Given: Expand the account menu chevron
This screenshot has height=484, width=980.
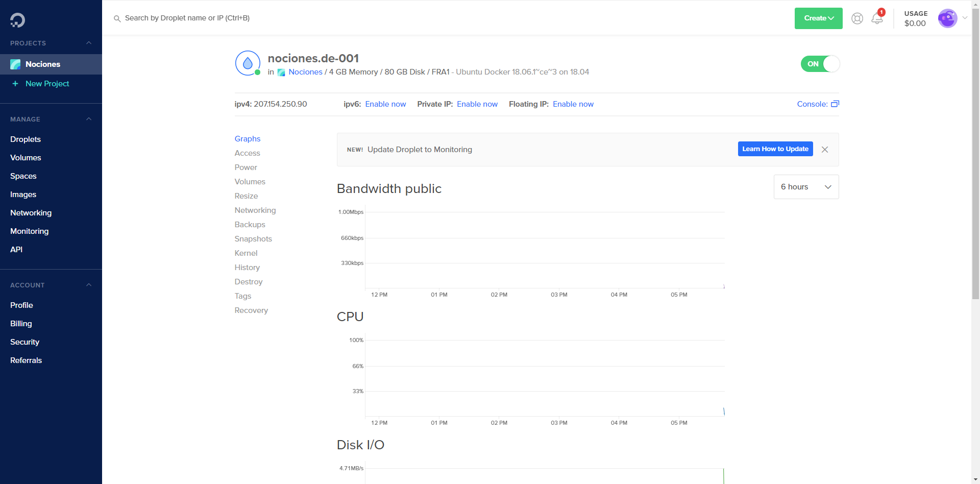Looking at the screenshot, I should tap(965, 18).
